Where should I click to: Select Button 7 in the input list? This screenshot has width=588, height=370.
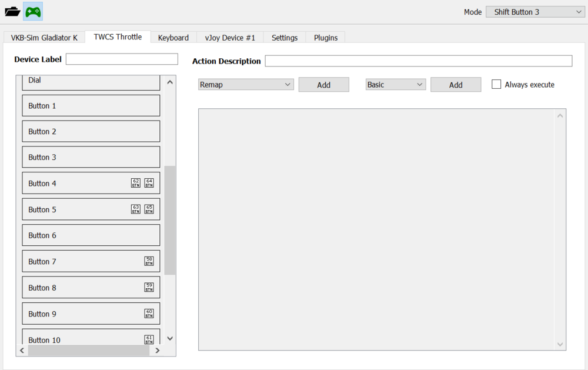(91, 261)
